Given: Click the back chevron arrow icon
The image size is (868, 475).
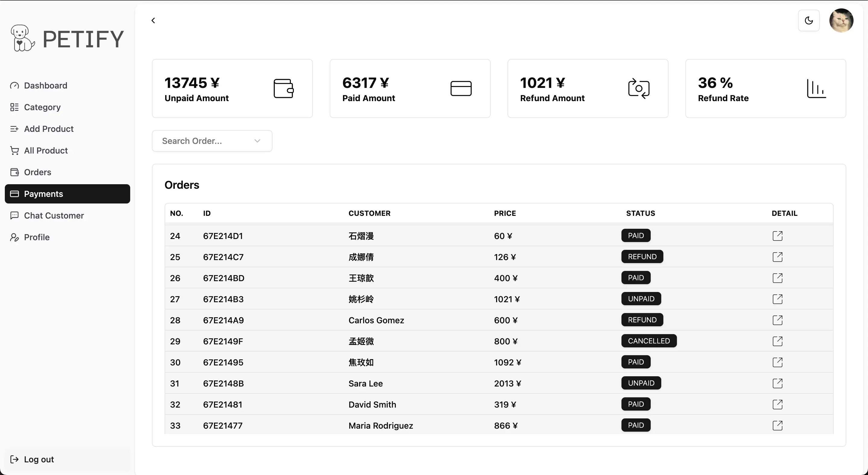Looking at the screenshot, I should point(153,20).
